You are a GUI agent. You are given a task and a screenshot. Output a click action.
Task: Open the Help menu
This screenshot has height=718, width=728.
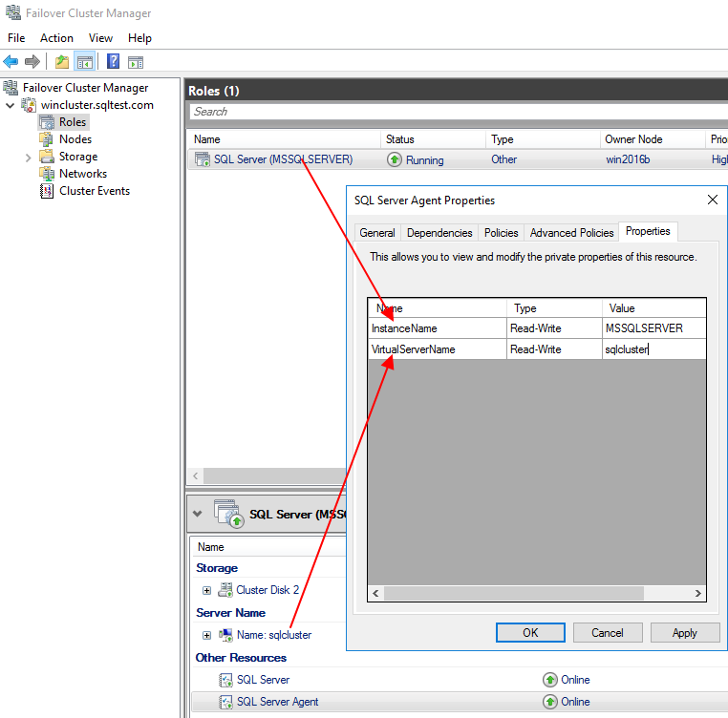tap(139, 38)
